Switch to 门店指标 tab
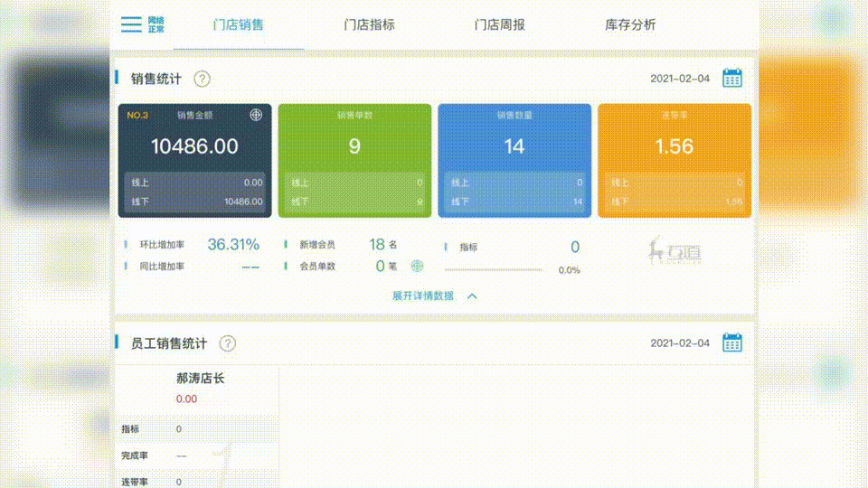 coord(369,25)
